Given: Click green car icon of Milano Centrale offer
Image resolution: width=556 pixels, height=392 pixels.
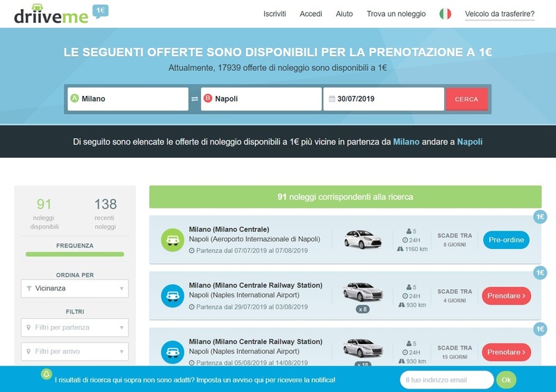Looking at the screenshot, I should 172,240.
